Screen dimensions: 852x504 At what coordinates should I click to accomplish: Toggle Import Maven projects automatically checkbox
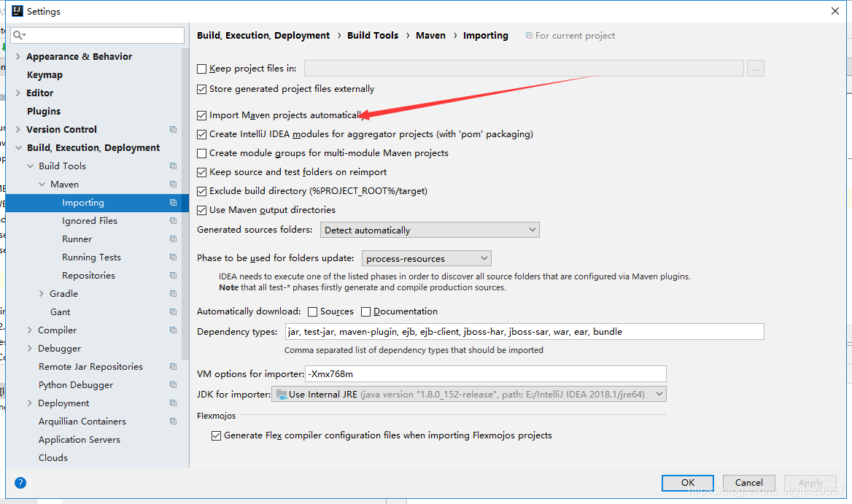pos(201,115)
